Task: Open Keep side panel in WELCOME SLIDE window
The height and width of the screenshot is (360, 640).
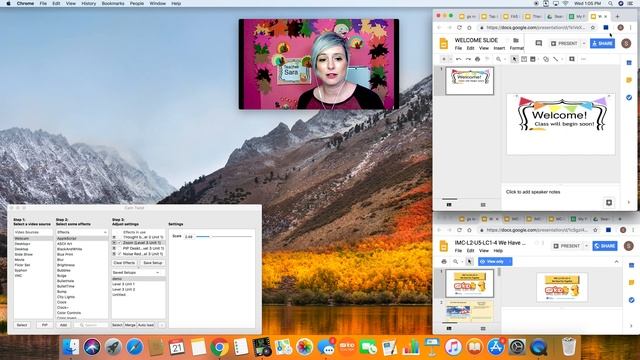Action: [629, 80]
